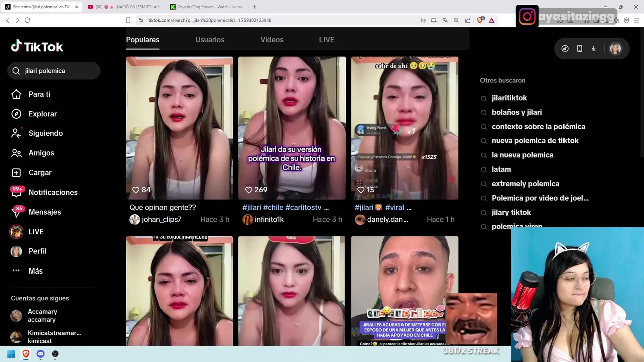Visit johan_clips7 user profile
Image resolution: width=644 pixels, height=362 pixels.
[155, 219]
